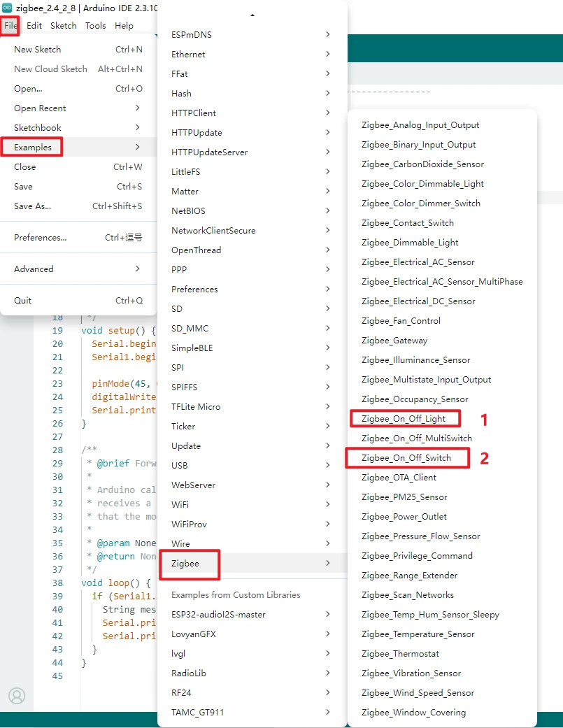Screen dimensions: 563x728
Task: Open the Zigbee_Power_Outlet example
Action: tap(442, 516)
